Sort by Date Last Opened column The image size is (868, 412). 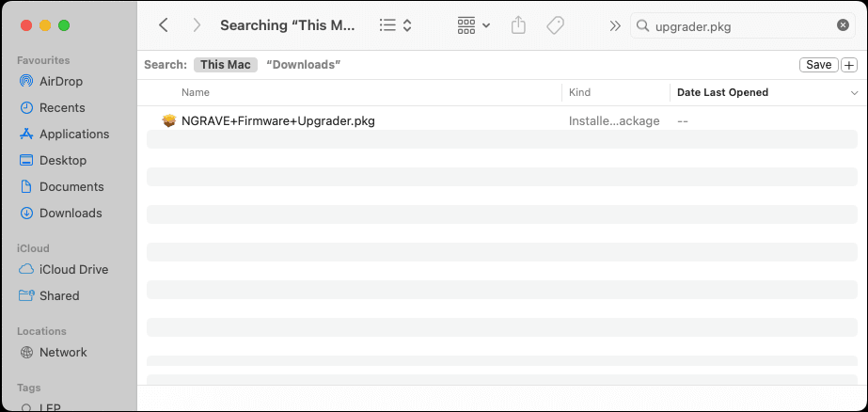(x=722, y=92)
